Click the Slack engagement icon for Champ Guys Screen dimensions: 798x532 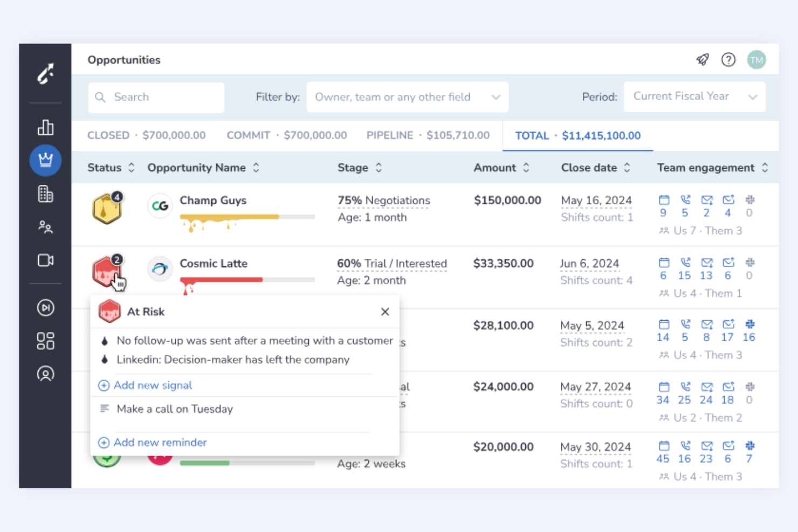(749, 199)
